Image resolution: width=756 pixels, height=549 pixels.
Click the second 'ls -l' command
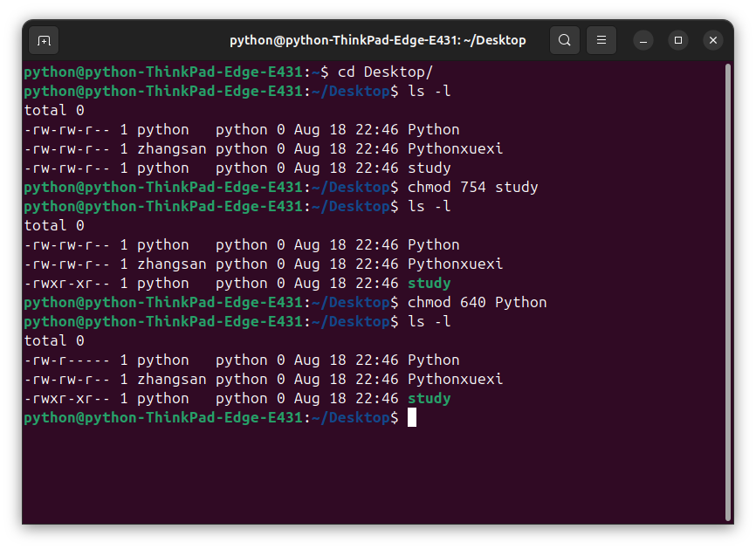click(430, 207)
